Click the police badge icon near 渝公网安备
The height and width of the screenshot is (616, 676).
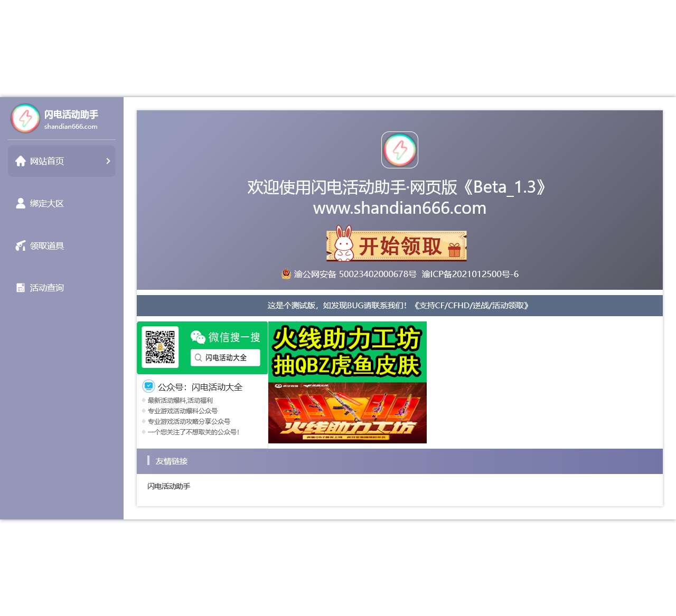[x=285, y=274]
